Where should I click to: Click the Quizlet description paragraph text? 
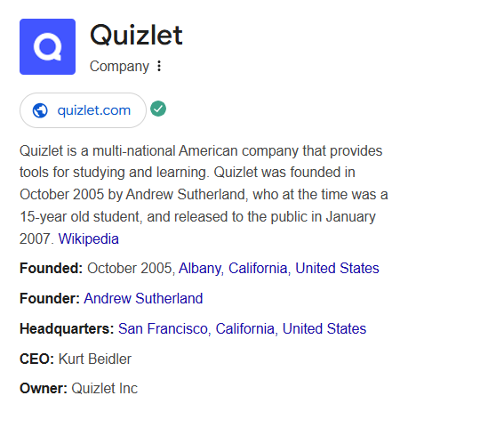pos(204,195)
